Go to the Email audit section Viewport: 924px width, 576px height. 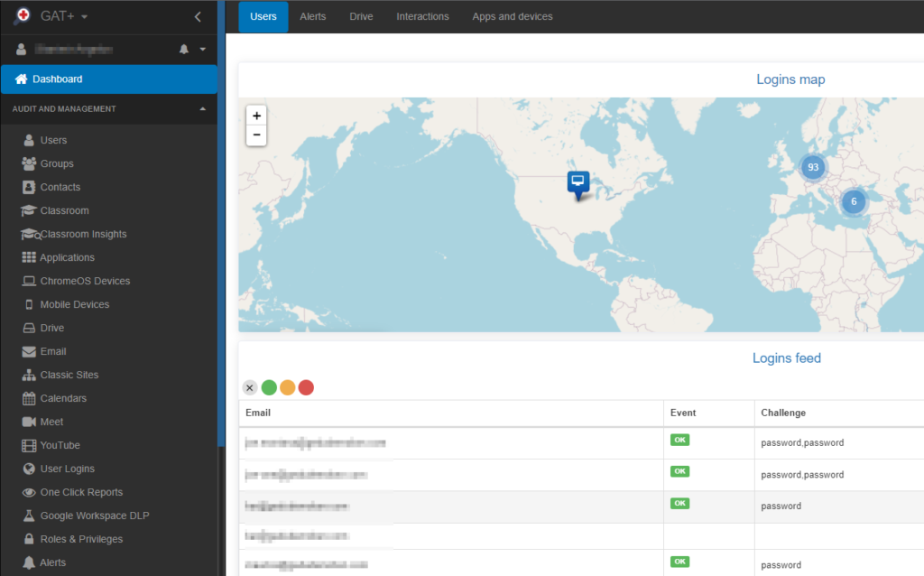(x=52, y=351)
